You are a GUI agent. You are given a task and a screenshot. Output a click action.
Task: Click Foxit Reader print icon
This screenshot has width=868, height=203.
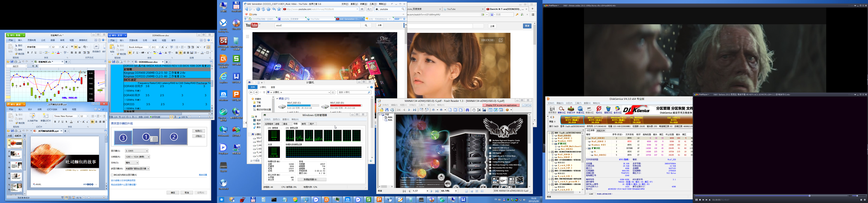[392, 110]
